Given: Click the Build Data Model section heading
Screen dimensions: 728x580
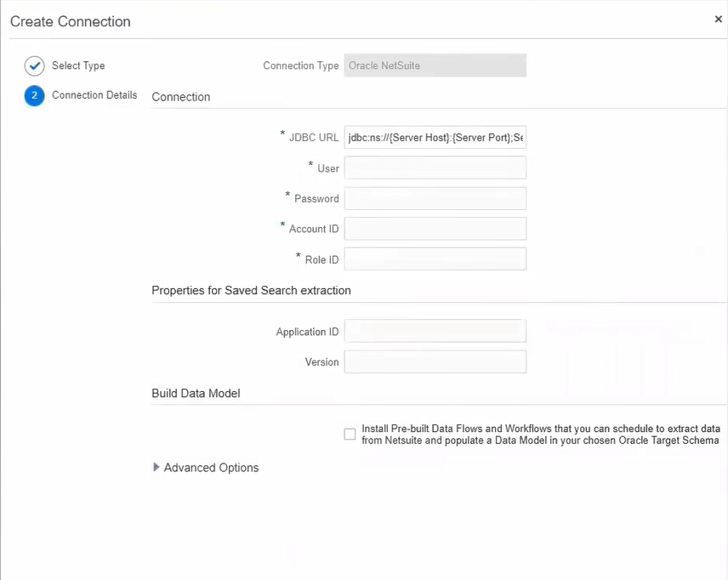Looking at the screenshot, I should 196,393.
